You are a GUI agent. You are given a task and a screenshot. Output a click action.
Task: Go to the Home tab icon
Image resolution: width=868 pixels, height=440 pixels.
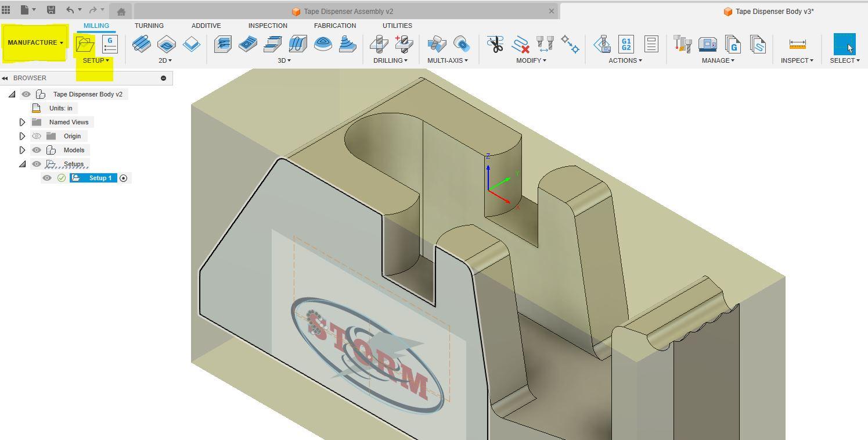click(121, 12)
